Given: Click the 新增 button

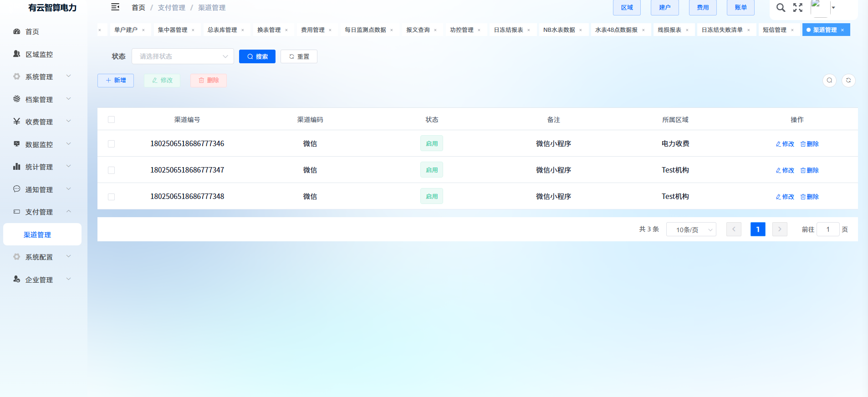Looking at the screenshot, I should pos(116,81).
